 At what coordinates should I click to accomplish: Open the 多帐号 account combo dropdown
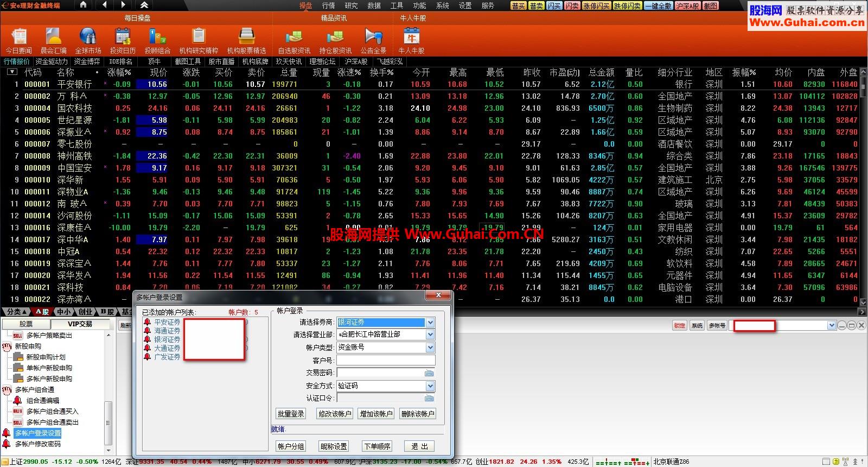coord(832,325)
